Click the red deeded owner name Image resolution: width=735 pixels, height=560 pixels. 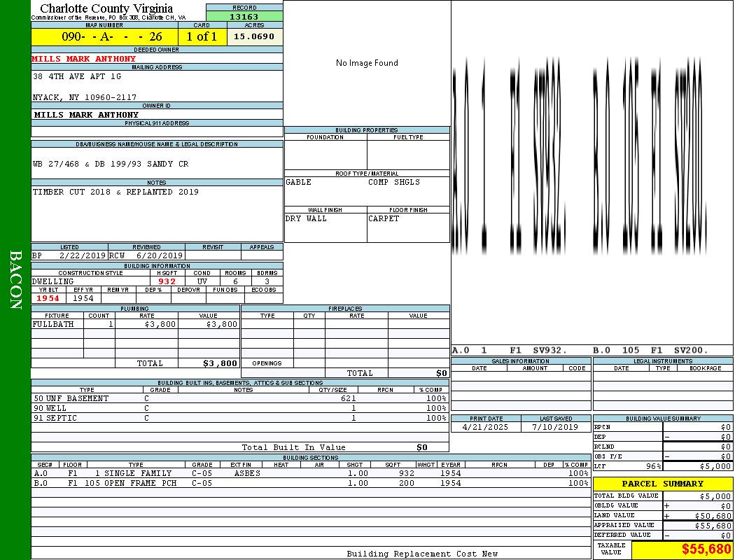pyautogui.click(x=84, y=59)
